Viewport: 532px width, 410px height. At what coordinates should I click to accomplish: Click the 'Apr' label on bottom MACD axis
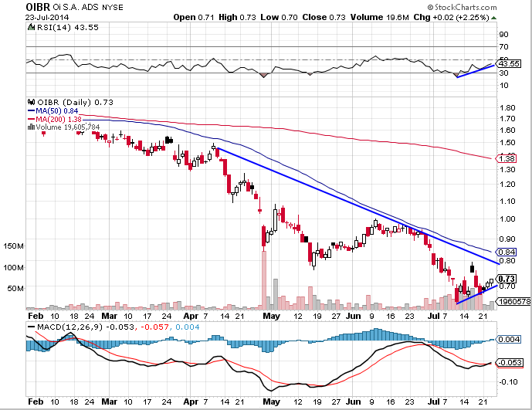[191, 402]
